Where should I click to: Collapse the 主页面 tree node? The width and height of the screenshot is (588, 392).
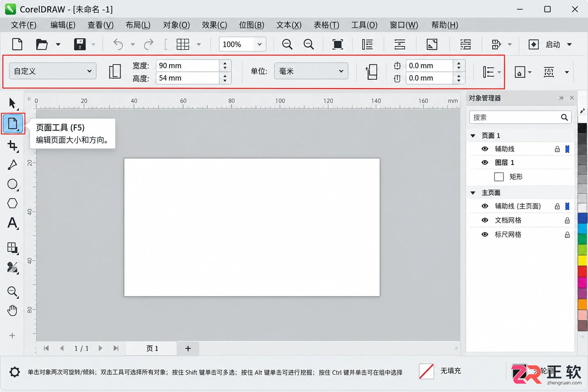coord(473,193)
